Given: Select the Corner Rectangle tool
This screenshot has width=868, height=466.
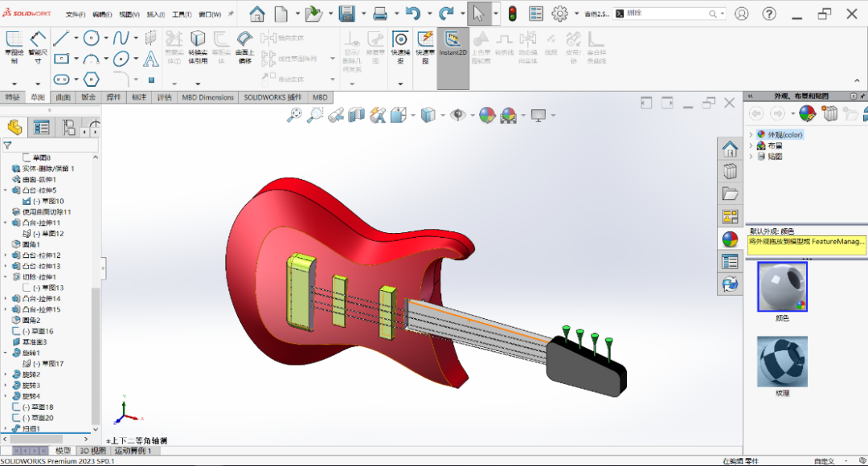Looking at the screenshot, I should (x=61, y=59).
